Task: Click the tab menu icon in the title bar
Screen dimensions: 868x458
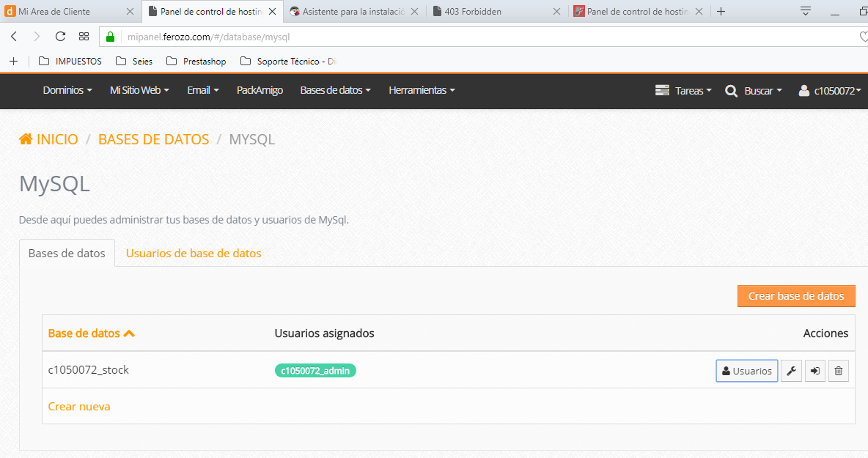Action: coord(806,11)
